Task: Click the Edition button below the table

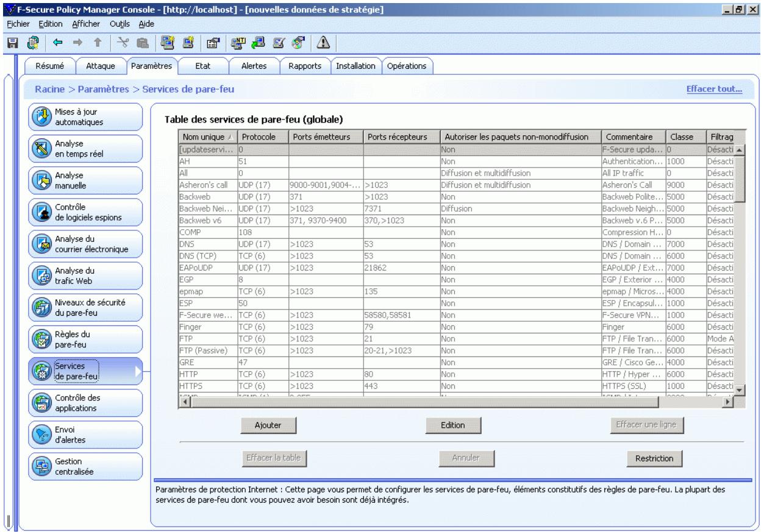Action: point(452,425)
